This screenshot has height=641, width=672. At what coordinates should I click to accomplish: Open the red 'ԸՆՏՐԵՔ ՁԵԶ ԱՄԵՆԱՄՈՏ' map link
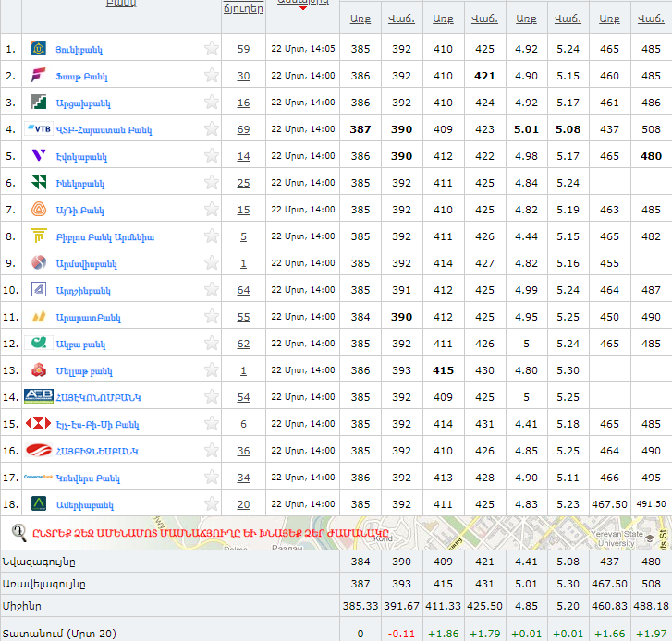[211, 534]
